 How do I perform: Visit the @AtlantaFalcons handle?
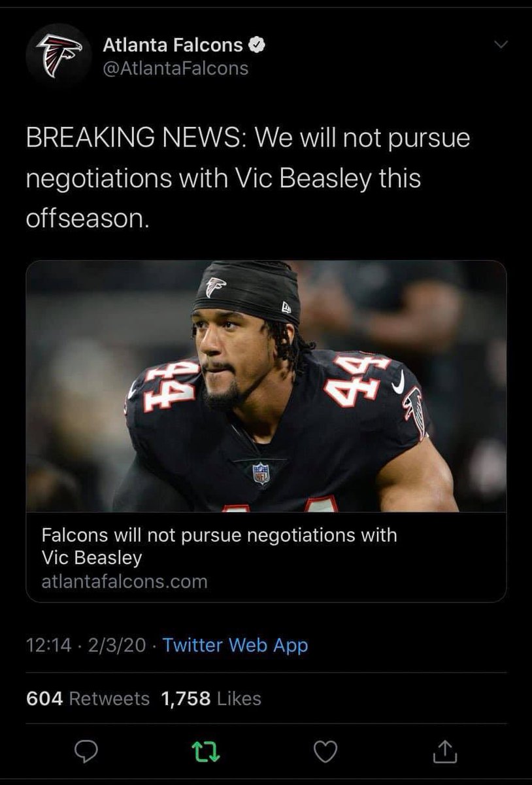pyautogui.click(x=176, y=67)
